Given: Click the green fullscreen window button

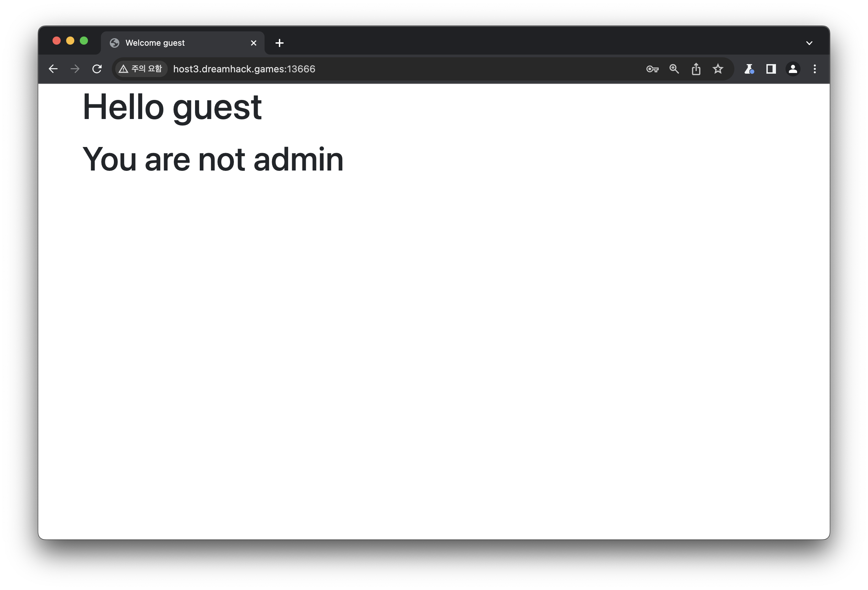Looking at the screenshot, I should tap(84, 41).
